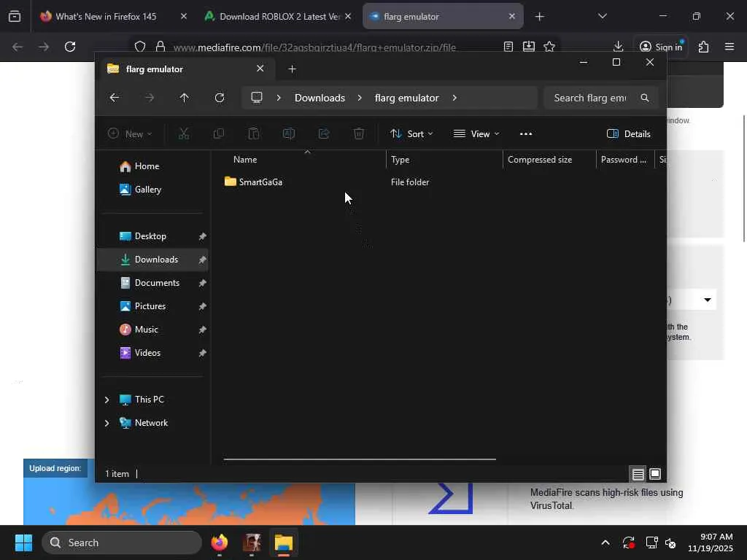Click the PC monitor icon in address bar

pos(257,98)
